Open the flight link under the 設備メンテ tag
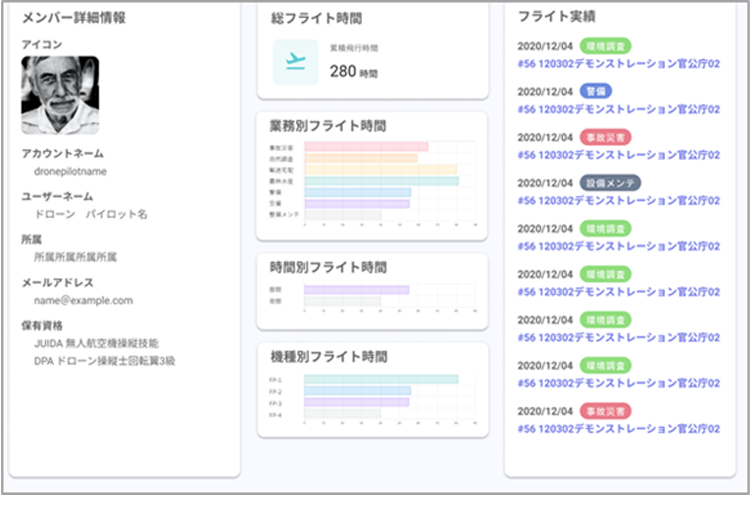This screenshot has height=532, width=750. click(618, 201)
